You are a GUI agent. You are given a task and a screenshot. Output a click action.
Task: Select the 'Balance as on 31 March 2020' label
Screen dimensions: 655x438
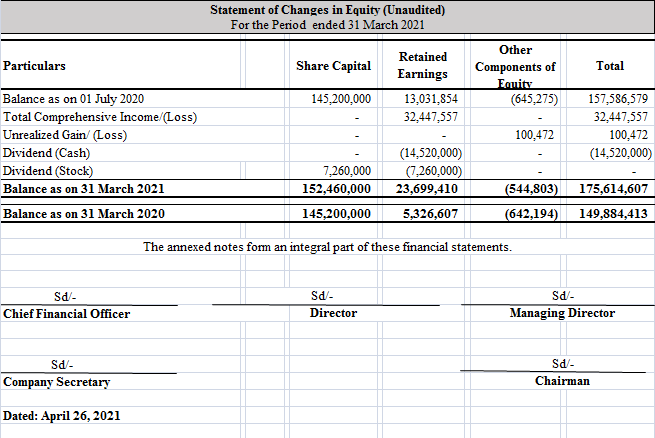tap(83, 214)
